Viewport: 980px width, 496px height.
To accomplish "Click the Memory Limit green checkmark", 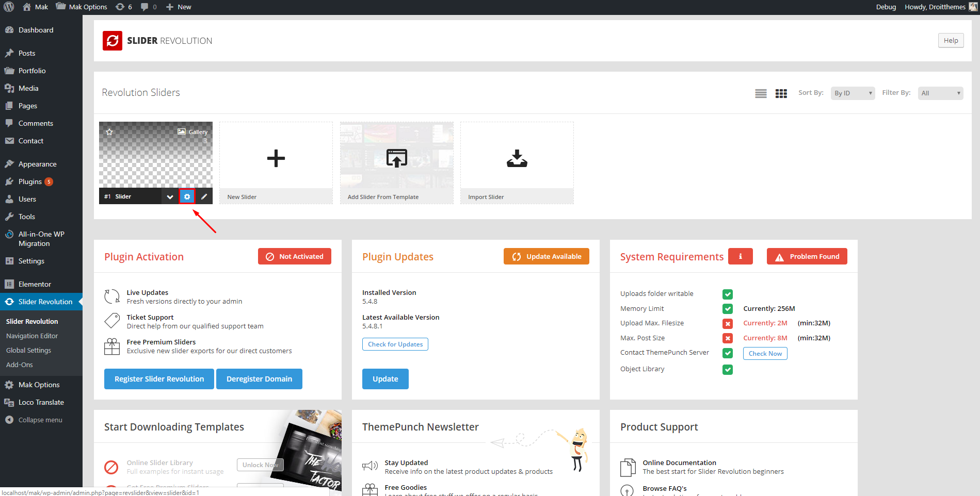I will click(728, 309).
